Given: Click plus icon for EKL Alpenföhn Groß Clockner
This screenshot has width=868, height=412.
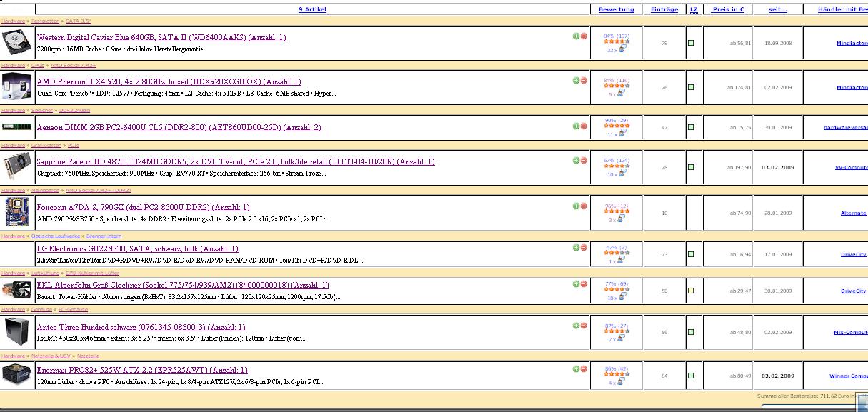Looking at the screenshot, I should [x=576, y=284].
